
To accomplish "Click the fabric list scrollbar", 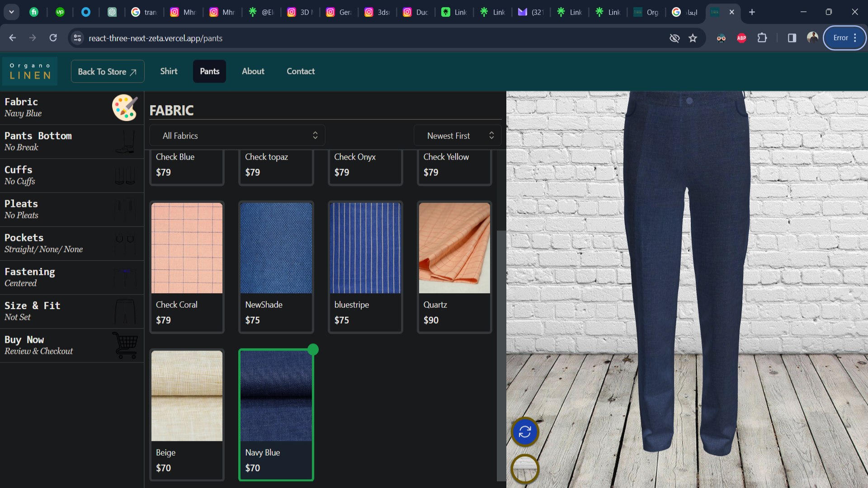I will click(x=501, y=356).
